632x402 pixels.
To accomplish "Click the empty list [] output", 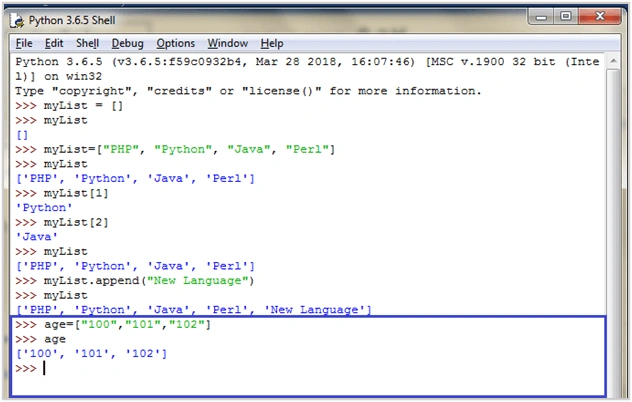I will click(x=22, y=135).
